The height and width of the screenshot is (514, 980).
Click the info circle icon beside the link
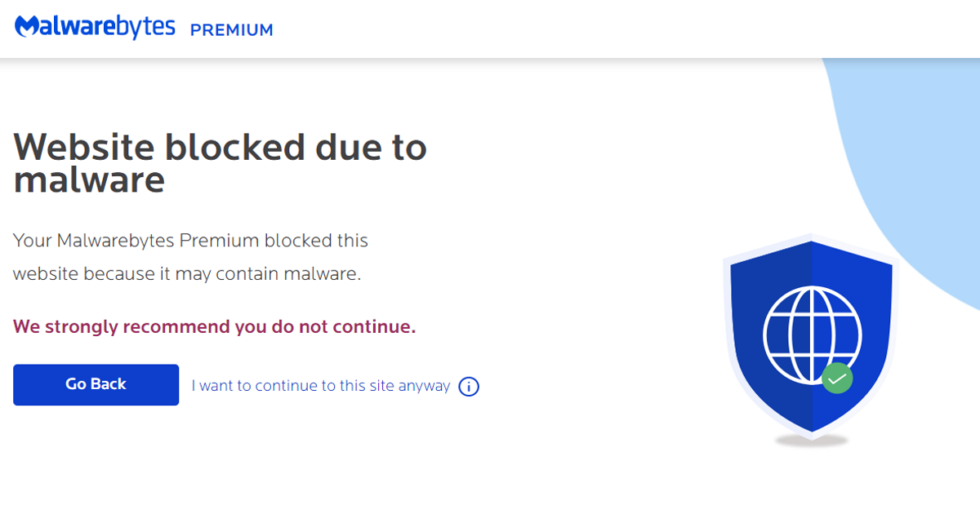pyautogui.click(x=469, y=386)
